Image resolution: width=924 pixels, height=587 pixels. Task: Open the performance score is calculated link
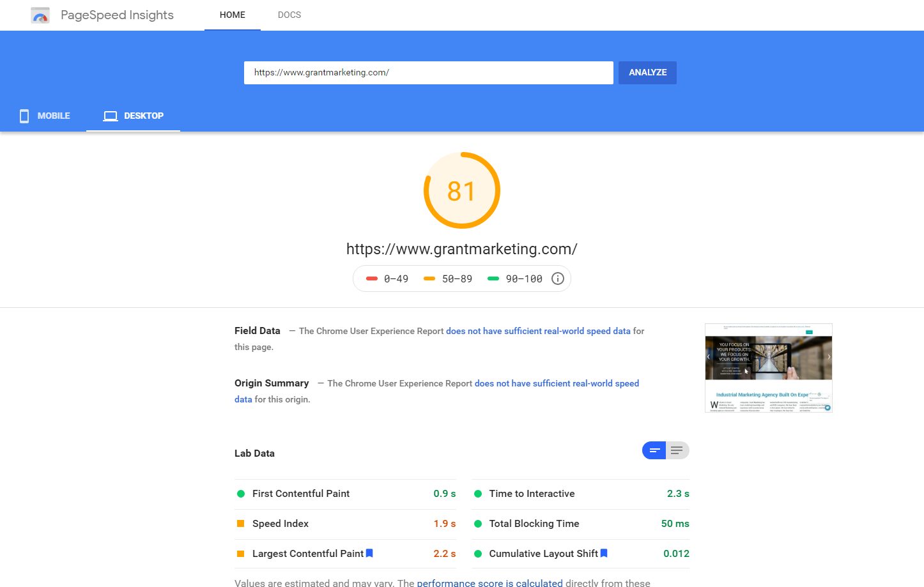click(489, 583)
